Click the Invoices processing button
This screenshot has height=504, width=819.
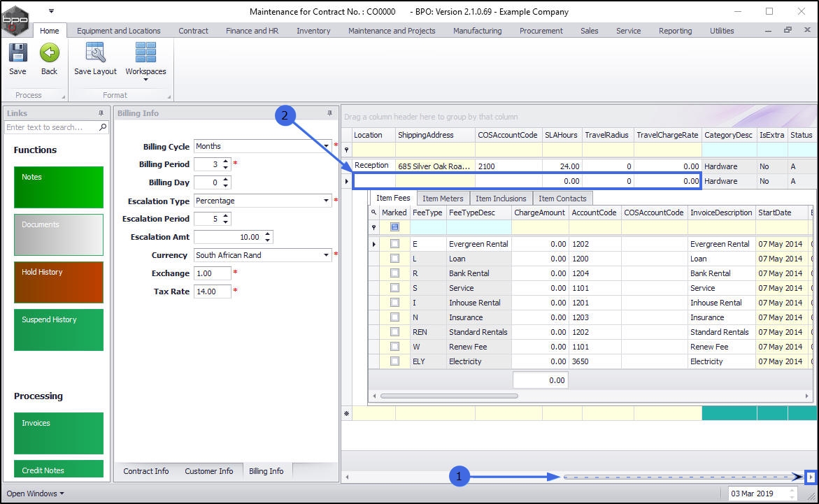point(59,433)
